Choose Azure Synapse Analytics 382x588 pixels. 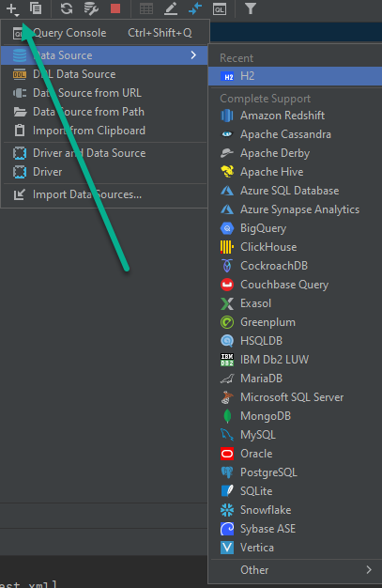[295, 209]
